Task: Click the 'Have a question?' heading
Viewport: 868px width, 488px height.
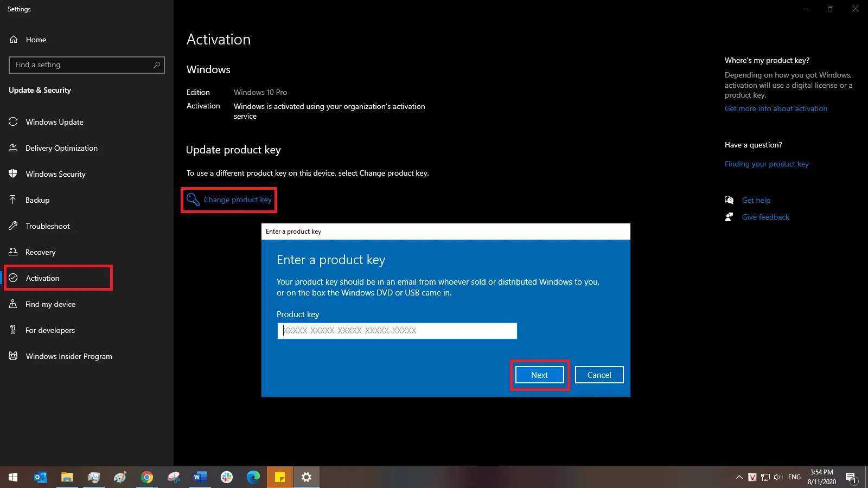Action: tap(753, 145)
